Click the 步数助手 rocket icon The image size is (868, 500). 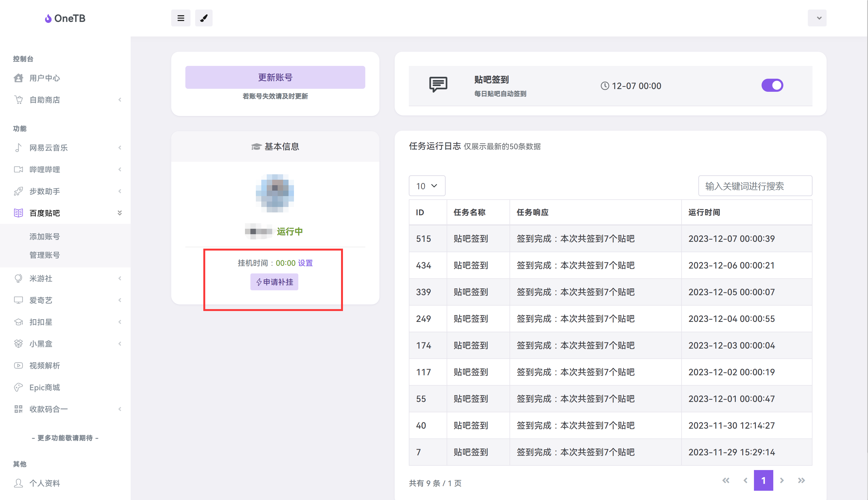[x=18, y=191]
